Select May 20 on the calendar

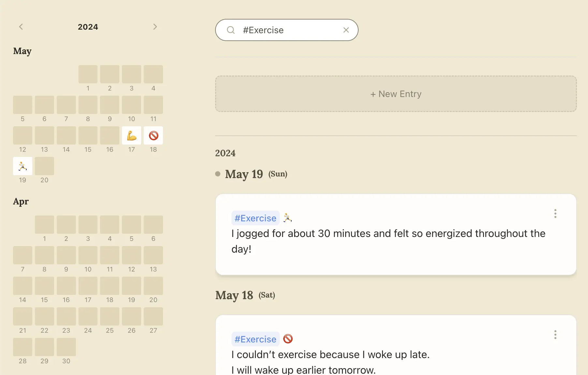(x=44, y=166)
